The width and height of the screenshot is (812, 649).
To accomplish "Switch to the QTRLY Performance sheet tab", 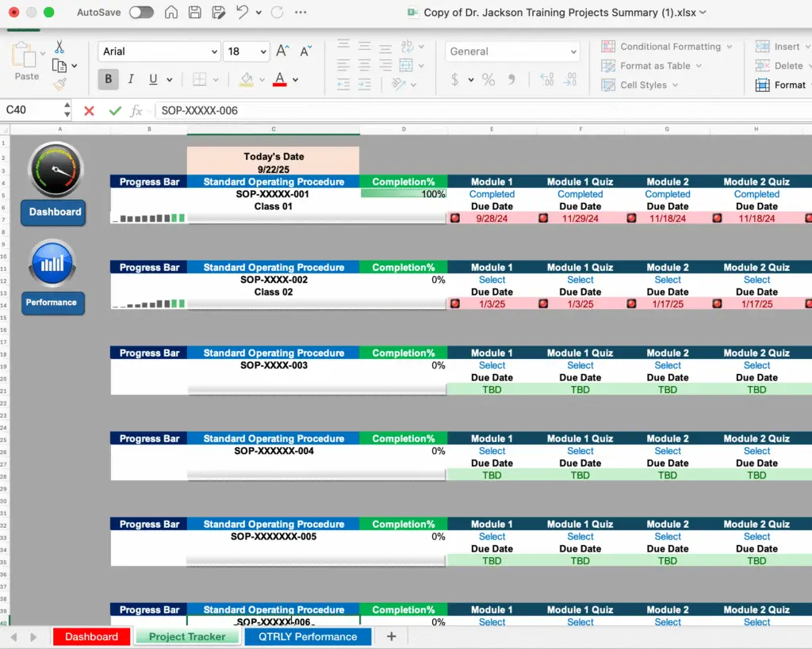I will (308, 636).
